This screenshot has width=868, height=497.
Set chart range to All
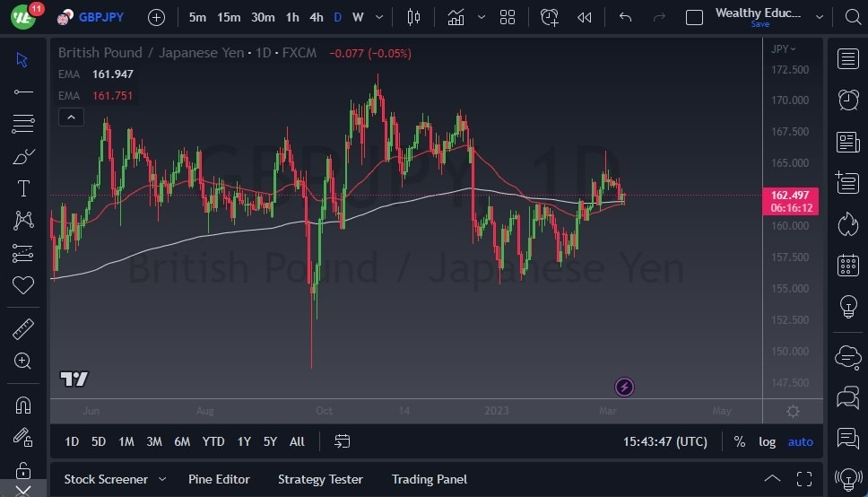click(297, 441)
